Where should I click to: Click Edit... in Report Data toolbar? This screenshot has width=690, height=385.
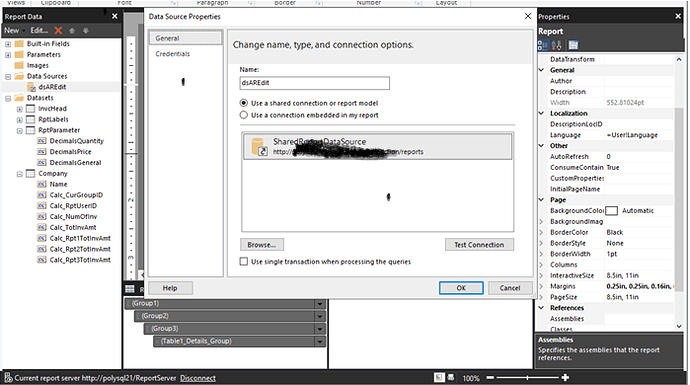[x=39, y=30]
